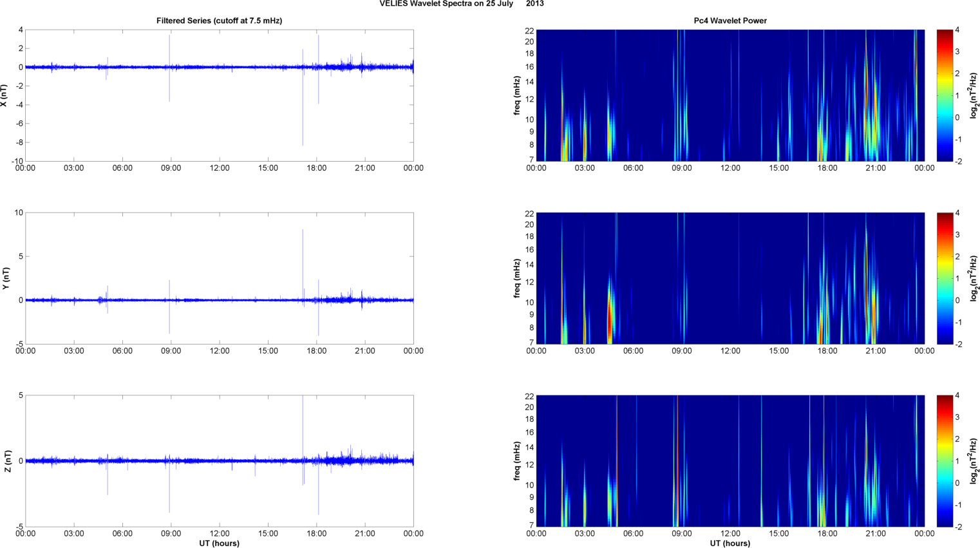The width and height of the screenshot is (980, 548).
Task: Click log2(nT²/Hz) label beside top colorbar
Action: click(974, 95)
